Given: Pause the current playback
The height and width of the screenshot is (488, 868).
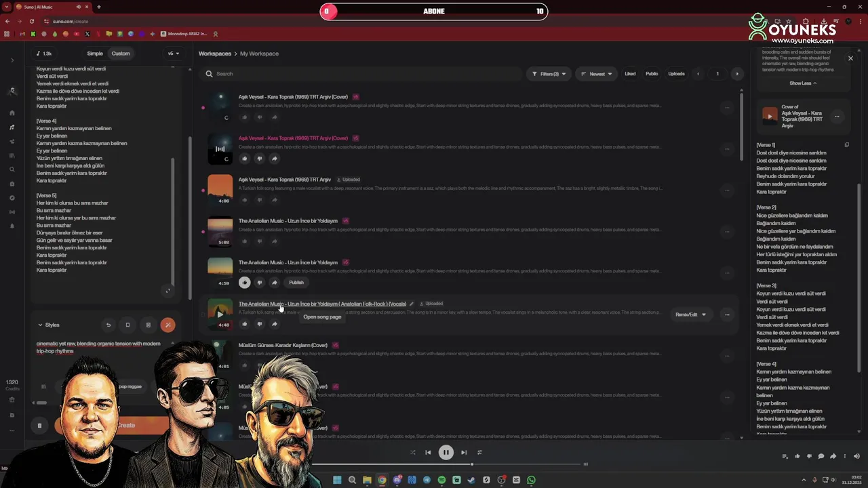Looking at the screenshot, I should pyautogui.click(x=446, y=453).
